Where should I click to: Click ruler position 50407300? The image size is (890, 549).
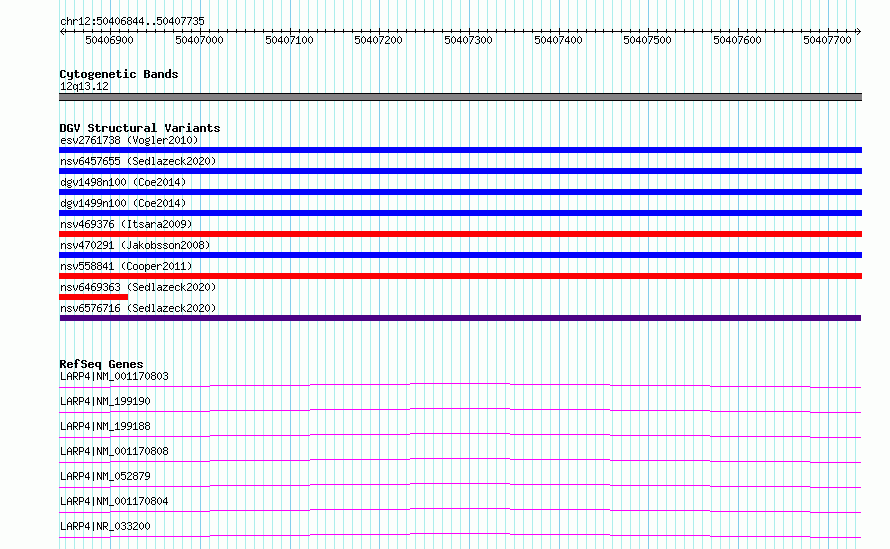pos(468,40)
